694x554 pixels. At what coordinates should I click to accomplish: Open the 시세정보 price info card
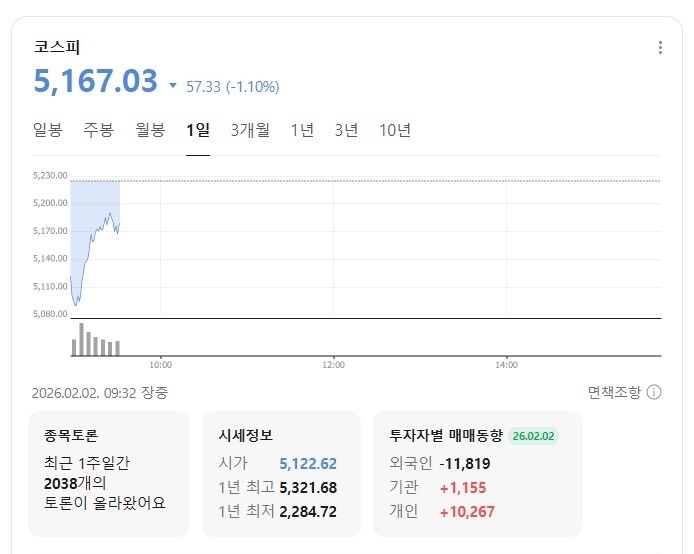pyautogui.click(x=281, y=473)
